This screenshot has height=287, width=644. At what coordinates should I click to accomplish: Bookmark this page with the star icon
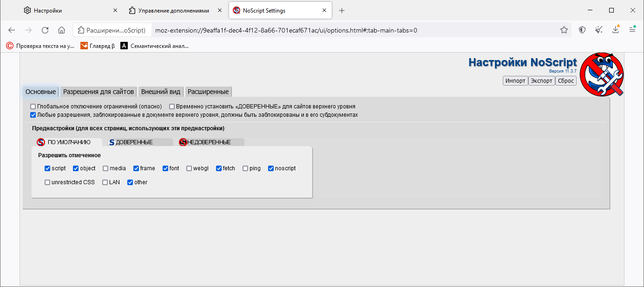tap(564, 30)
